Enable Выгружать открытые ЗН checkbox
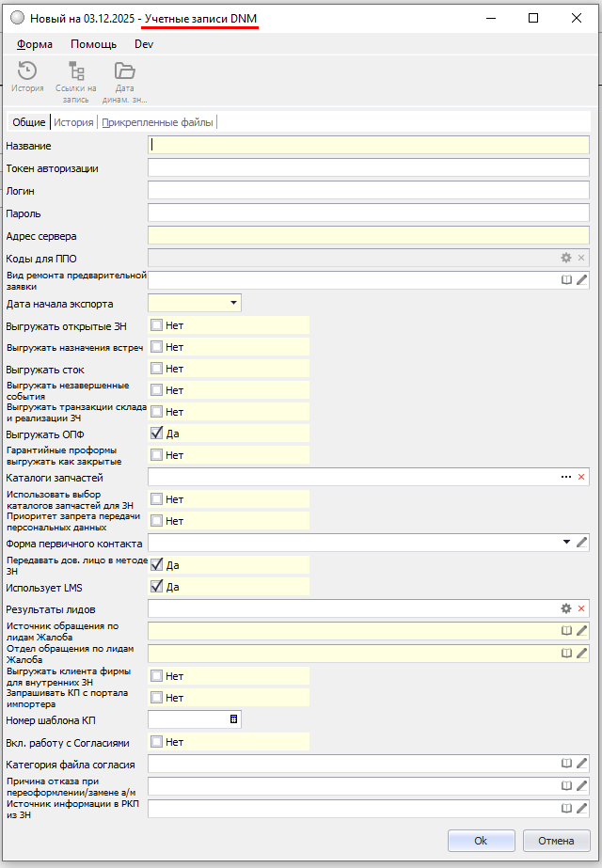602x868 pixels. (x=157, y=325)
